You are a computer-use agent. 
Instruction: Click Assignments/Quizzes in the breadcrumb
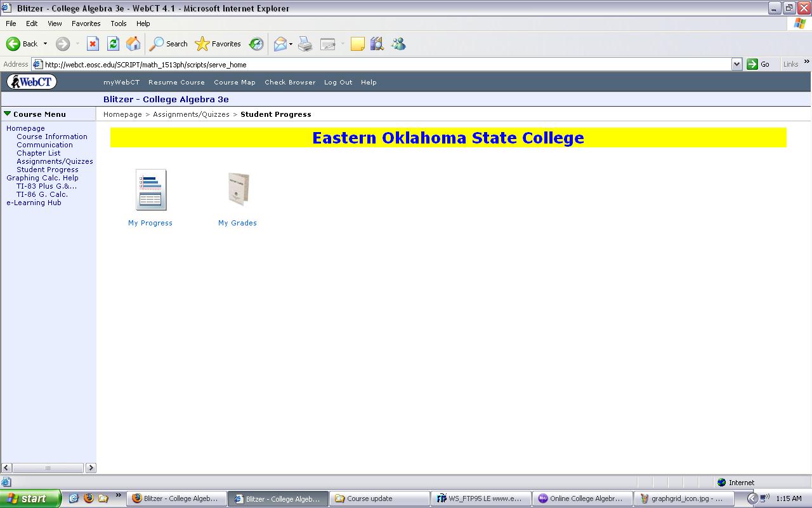[191, 114]
